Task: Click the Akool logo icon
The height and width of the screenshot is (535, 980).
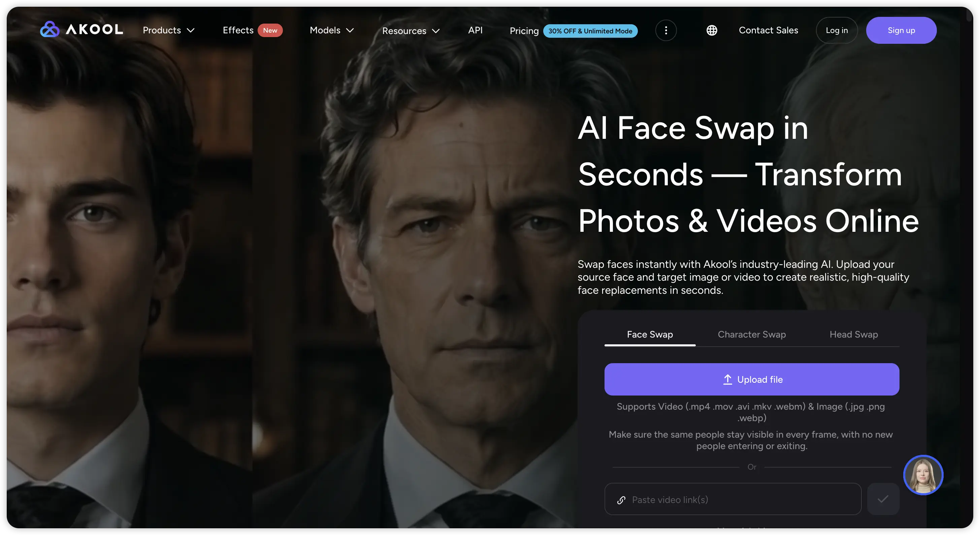Action: tap(50, 29)
